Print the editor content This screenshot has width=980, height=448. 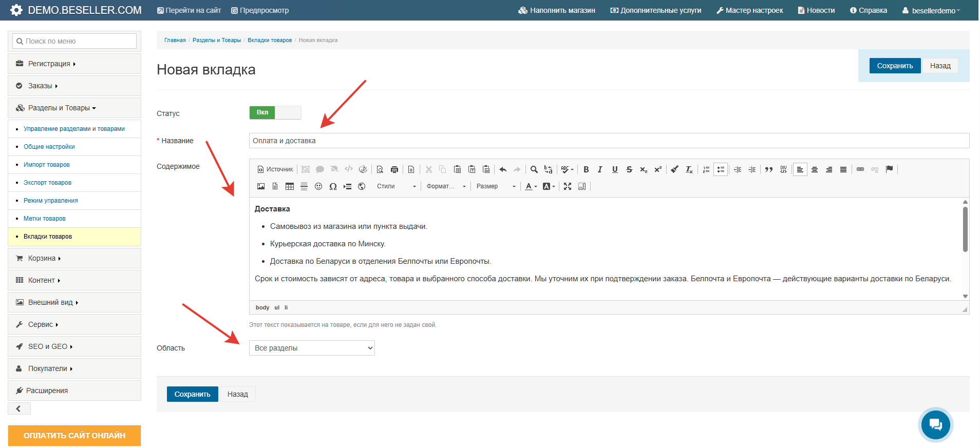[394, 169]
